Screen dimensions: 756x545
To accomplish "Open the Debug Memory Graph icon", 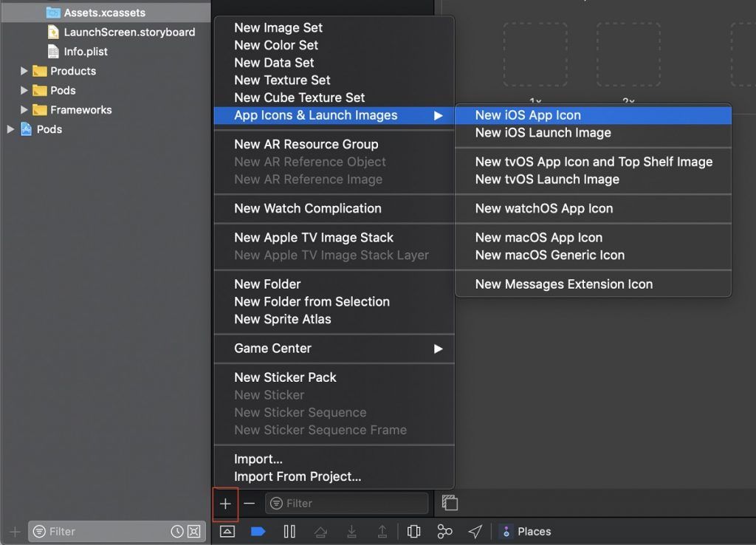I will [444, 532].
